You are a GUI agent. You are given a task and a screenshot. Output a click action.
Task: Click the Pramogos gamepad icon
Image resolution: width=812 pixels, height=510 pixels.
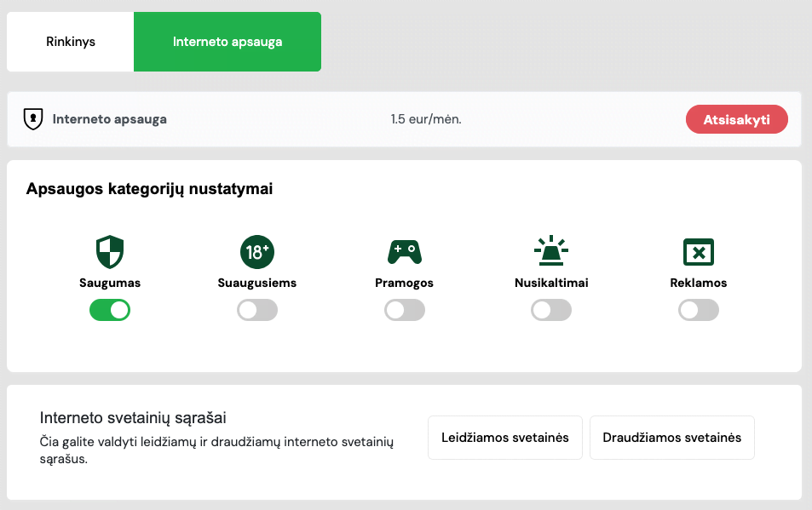pos(405,252)
